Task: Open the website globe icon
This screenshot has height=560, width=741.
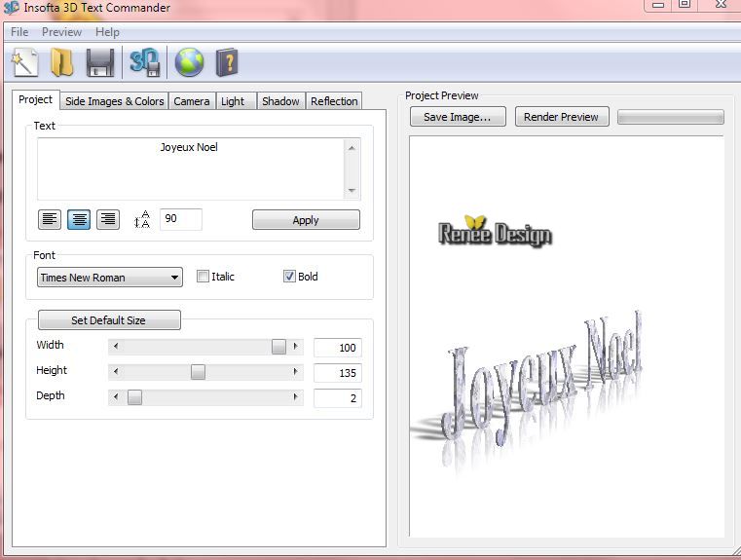Action: click(189, 62)
